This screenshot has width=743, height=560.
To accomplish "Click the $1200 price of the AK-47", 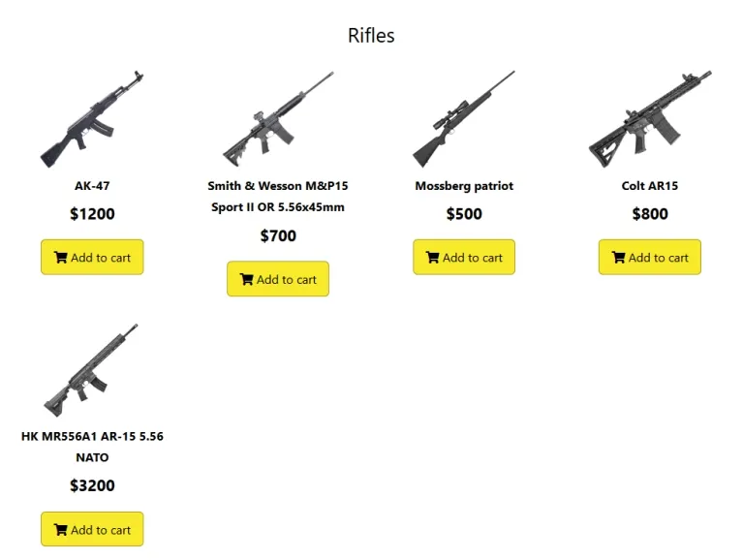I will click(92, 214).
